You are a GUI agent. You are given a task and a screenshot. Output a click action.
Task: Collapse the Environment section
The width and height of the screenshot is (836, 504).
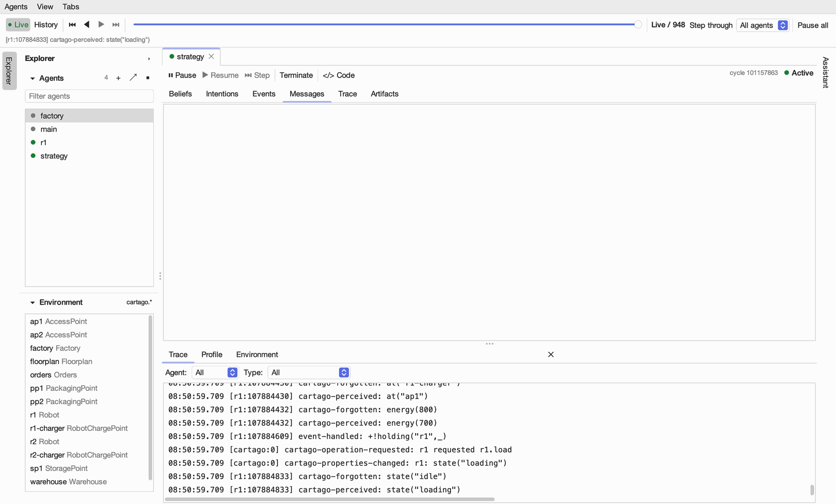33,303
